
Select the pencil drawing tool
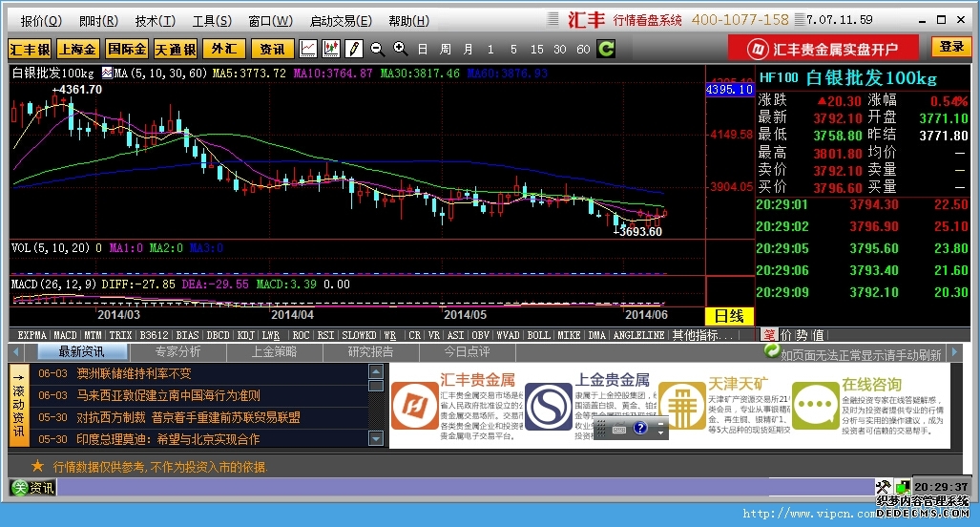[354, 49]
